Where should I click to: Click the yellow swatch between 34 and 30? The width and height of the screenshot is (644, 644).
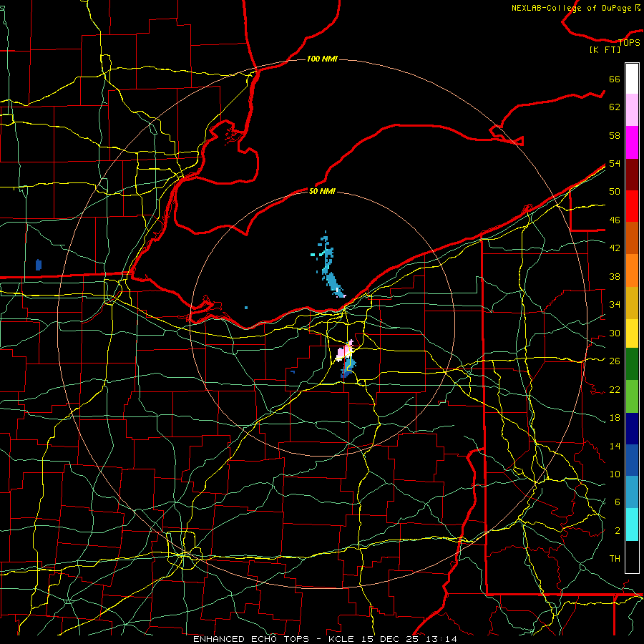[632, 333]
